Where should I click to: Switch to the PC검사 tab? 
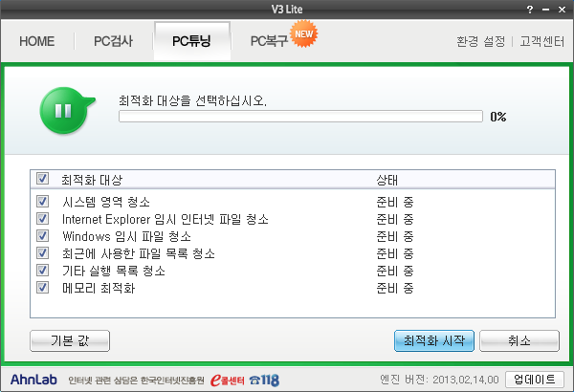pyautogui.click(x=113, y=41)
